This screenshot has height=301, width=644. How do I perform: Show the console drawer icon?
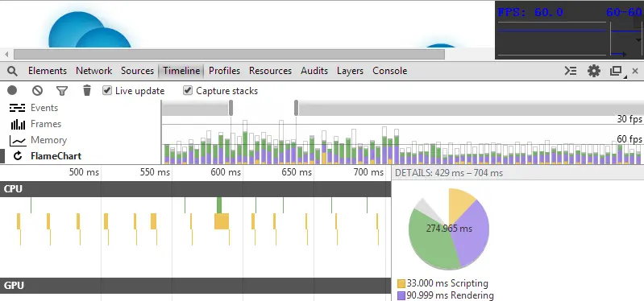[570, 71]
